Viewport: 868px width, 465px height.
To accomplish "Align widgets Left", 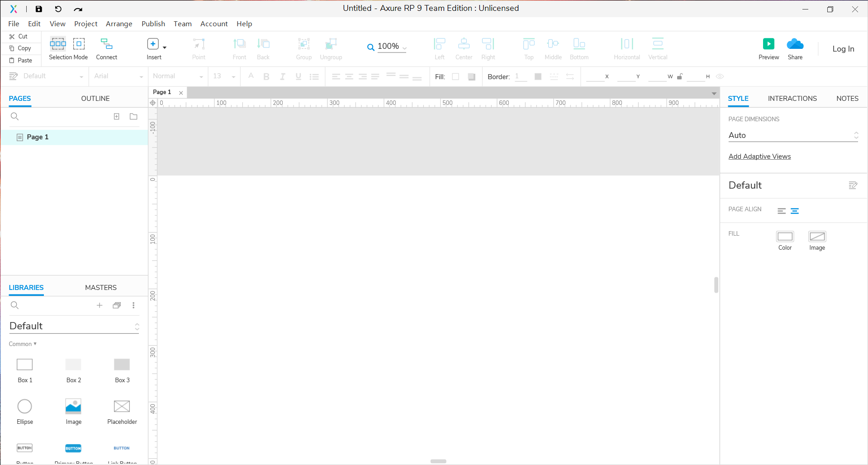I will point(440,49).
